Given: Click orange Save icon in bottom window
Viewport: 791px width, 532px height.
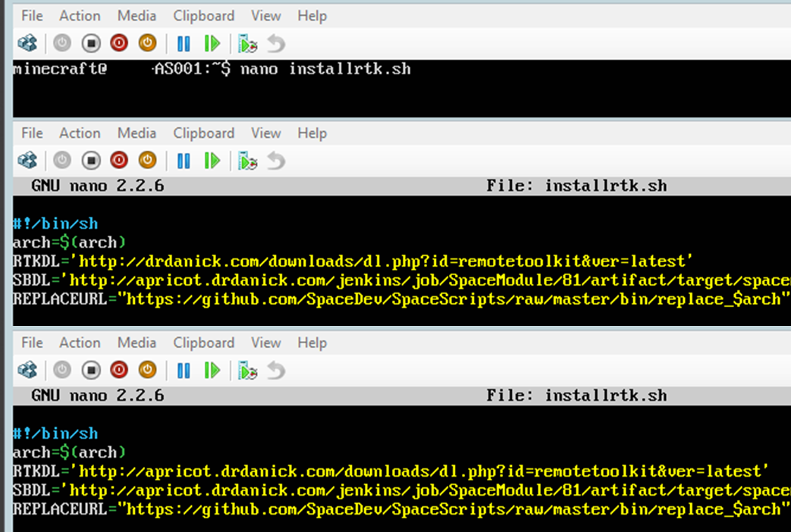Looking at the screenshot, I should (x=148, y=371).
